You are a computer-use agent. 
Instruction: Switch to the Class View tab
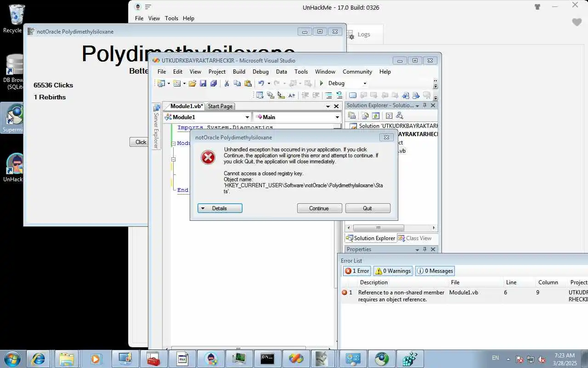[x=415, y=238]
